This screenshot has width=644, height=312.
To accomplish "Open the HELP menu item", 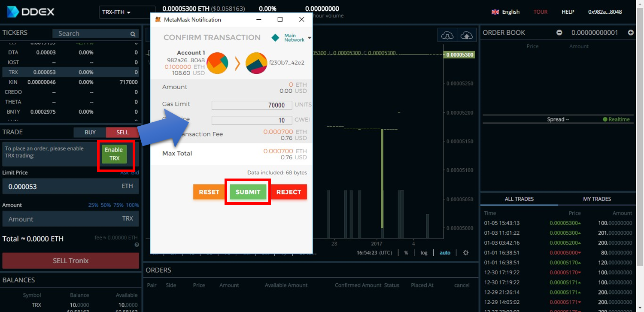I will pyautogui.click(x=568, y=12).
